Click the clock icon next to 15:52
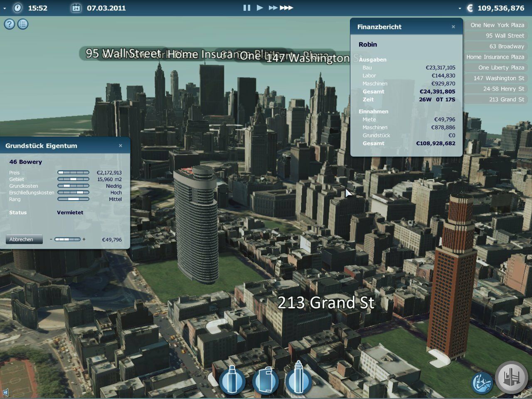The height and width of the screenshot is (399, 532). (x=17, y=8)
